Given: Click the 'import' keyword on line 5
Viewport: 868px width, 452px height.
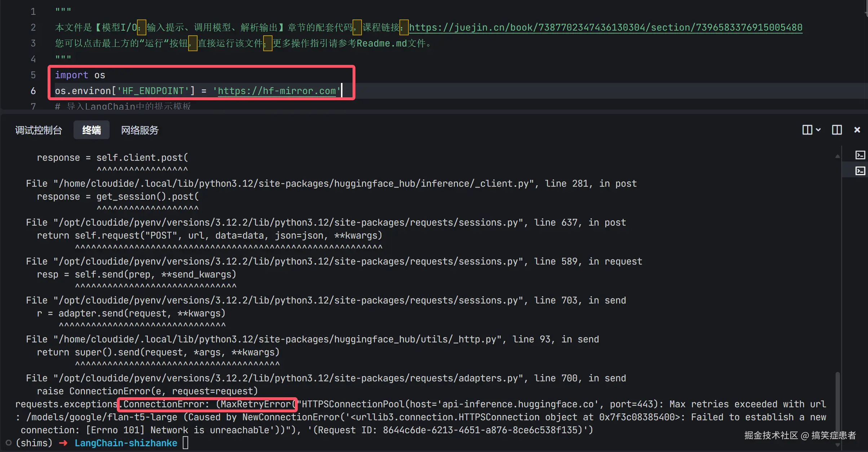Looking at the screenshot, I should click(71, 75).
